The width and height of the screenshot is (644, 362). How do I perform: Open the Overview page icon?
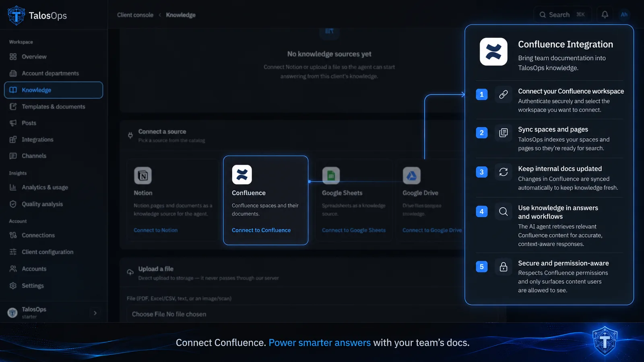point(13,57)
